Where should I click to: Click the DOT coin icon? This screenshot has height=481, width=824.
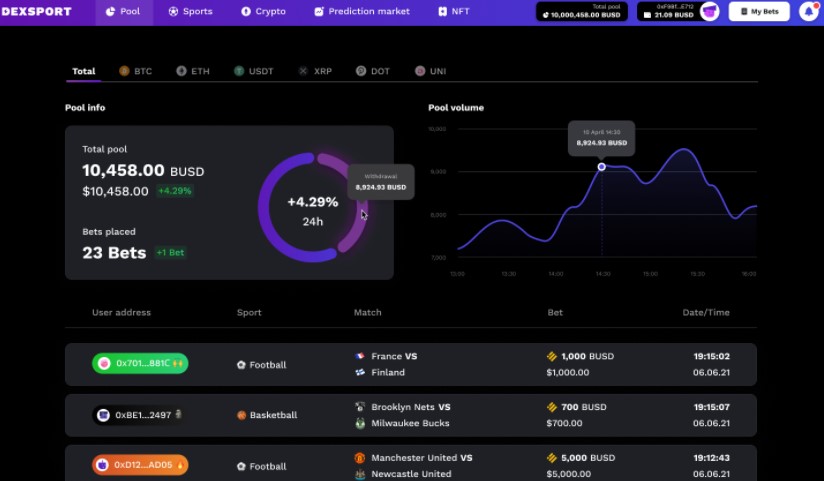click(361, 71)
